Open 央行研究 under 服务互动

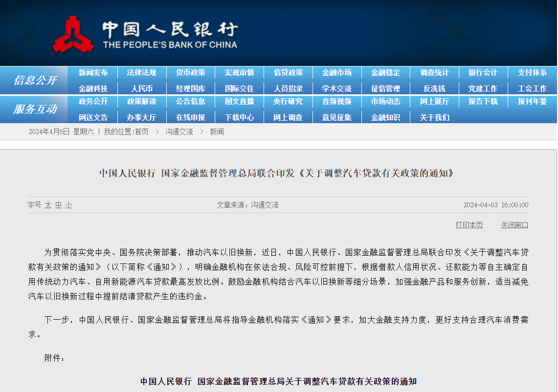288,101
